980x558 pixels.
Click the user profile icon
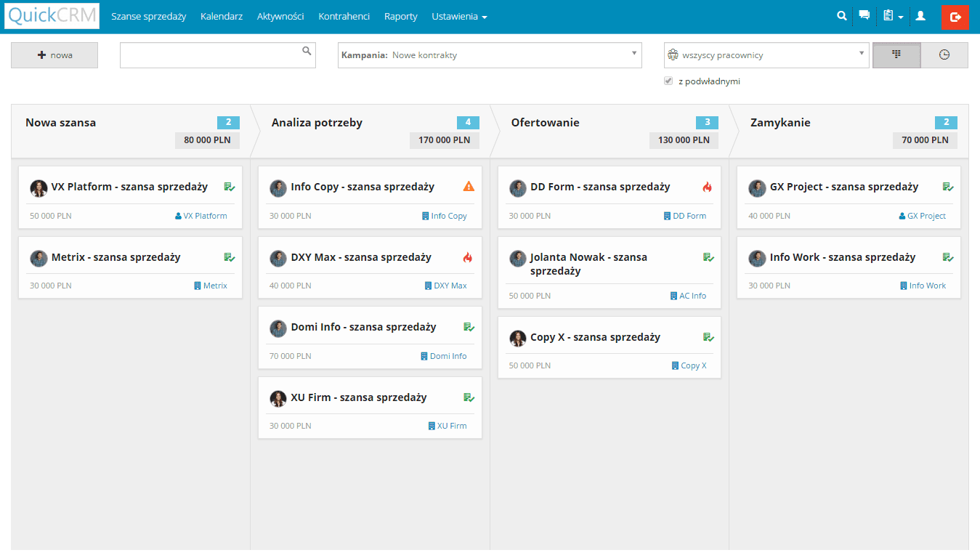(920, 15)
